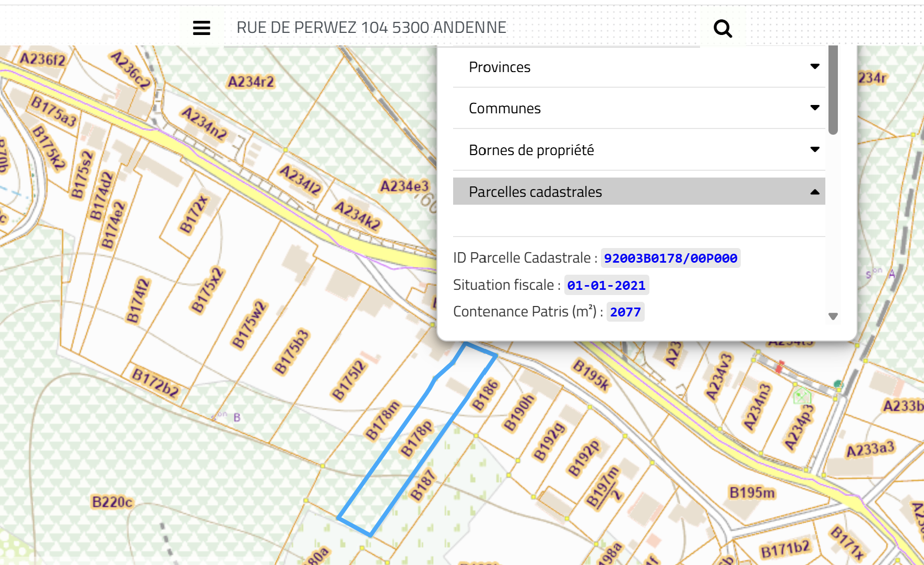Select parcel B178p on the map
Screen dimensions: 924x565
coord(416,439)
